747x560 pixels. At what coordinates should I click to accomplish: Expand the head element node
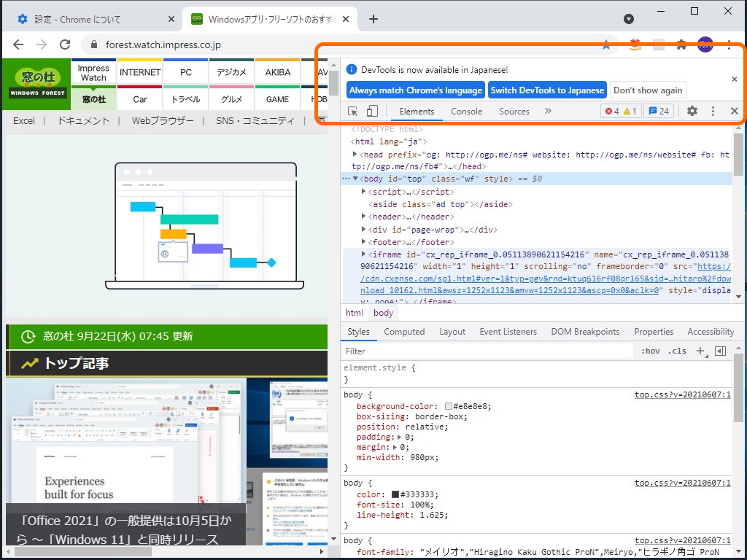355,154
